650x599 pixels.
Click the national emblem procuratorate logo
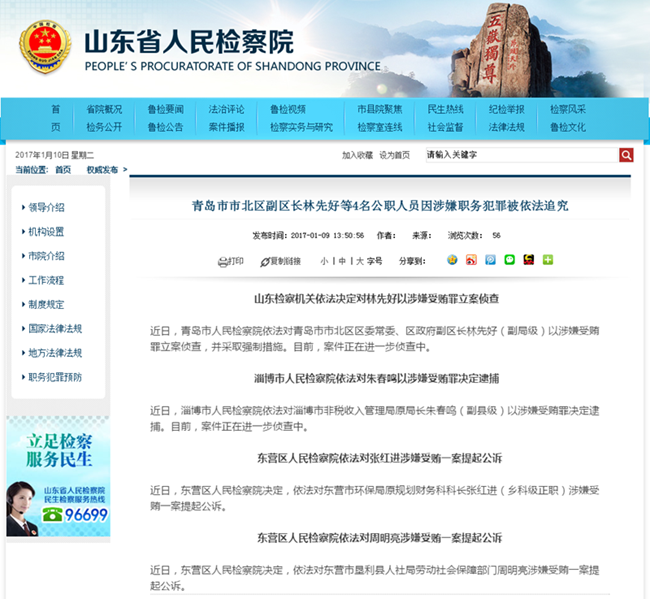[44, 45]
